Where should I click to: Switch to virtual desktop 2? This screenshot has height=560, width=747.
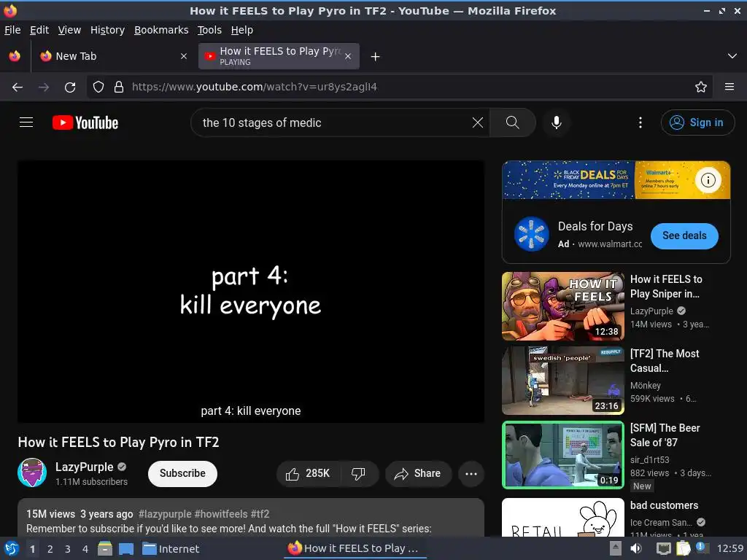[x=50, y=549]
